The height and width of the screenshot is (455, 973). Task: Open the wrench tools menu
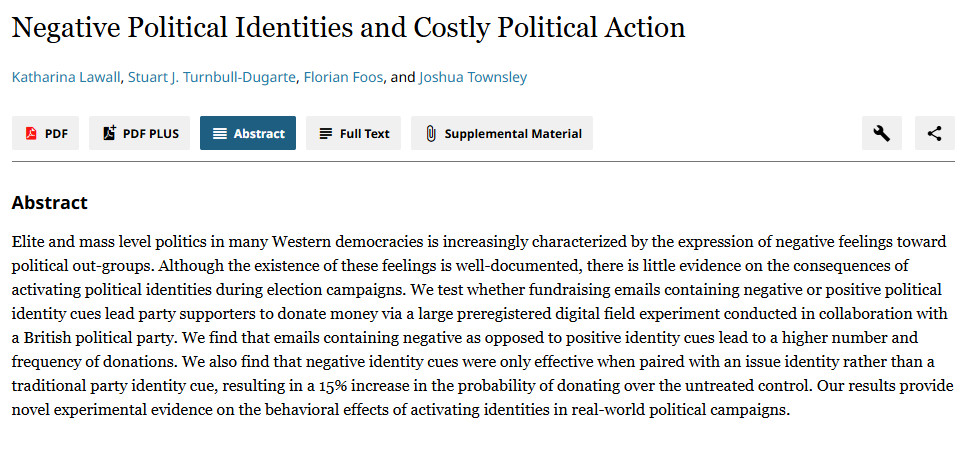coord(882,133)
